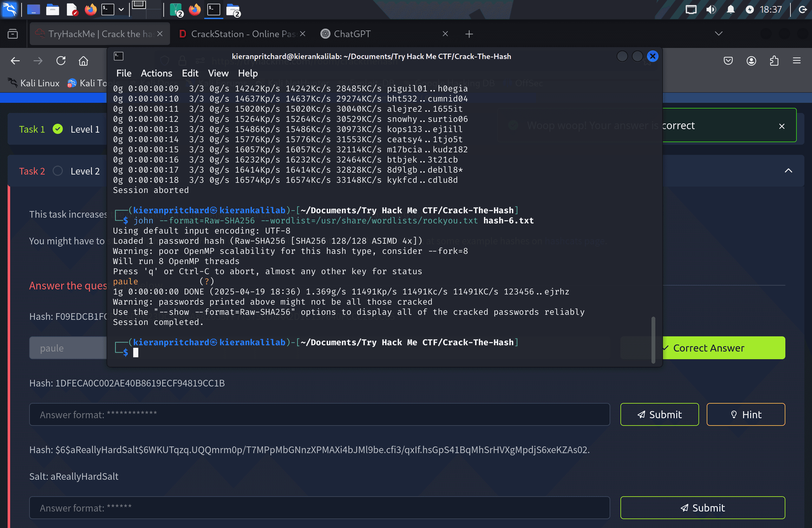
Task: Click the terminal window title icon
Action: 118,56
